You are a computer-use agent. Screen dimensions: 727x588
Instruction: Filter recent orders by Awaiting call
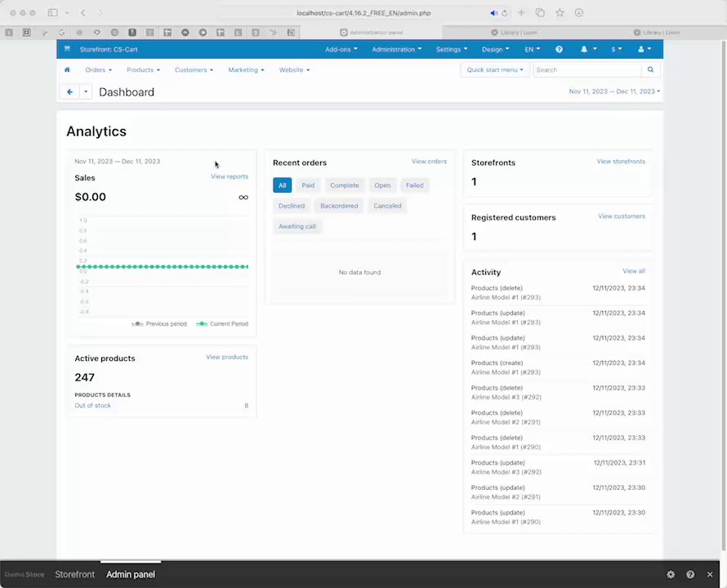(x=297, y=226)
